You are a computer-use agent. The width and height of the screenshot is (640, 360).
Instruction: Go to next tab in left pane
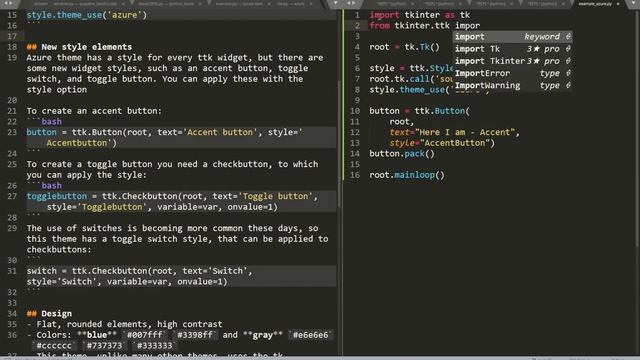[x=11, y=3]
